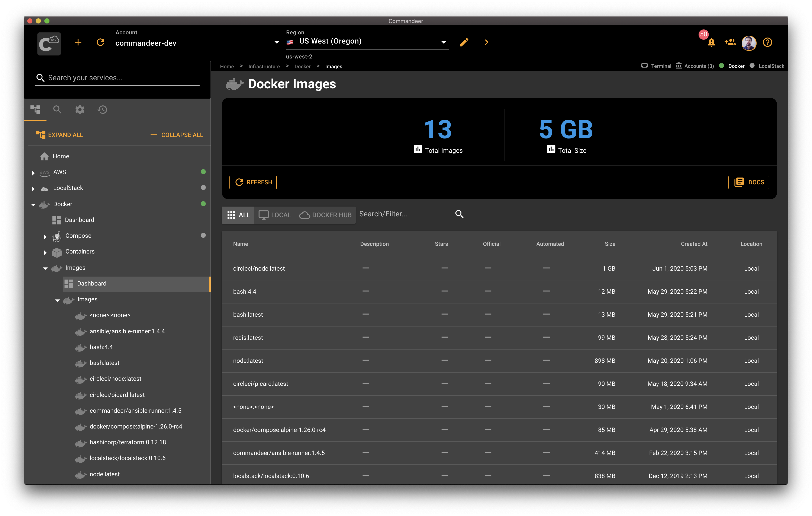Viewport: 812px width, 516px height.
Task: Click the REFRESH button for Images
Action: [253, 182]
